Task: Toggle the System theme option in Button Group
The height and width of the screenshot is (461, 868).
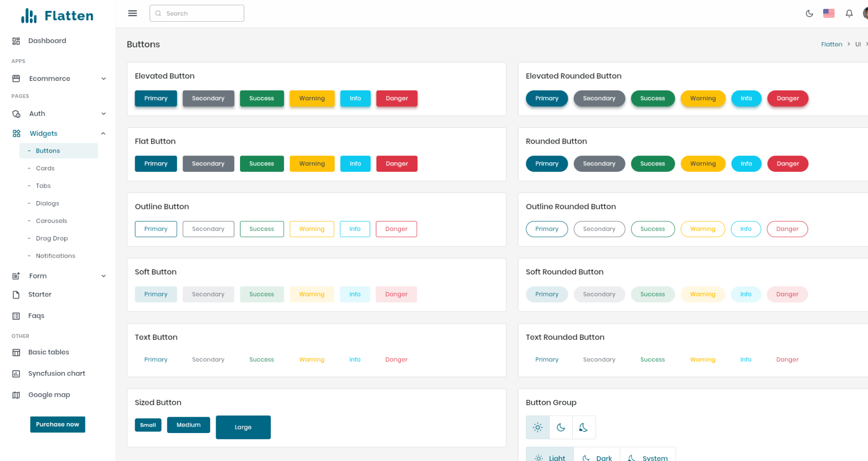Action: coord(584,427)
